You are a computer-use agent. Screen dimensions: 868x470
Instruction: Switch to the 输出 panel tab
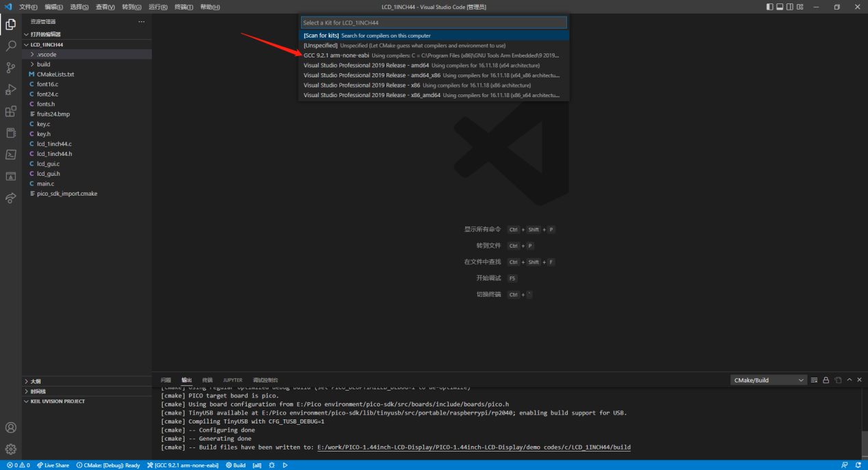(x=187, y=380)
